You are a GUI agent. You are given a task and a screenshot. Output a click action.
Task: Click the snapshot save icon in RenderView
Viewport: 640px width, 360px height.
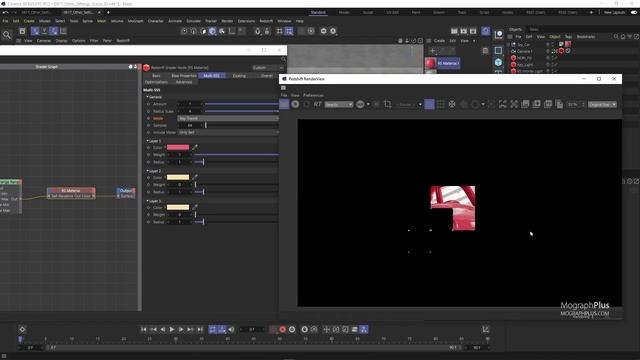click(525, 104)
